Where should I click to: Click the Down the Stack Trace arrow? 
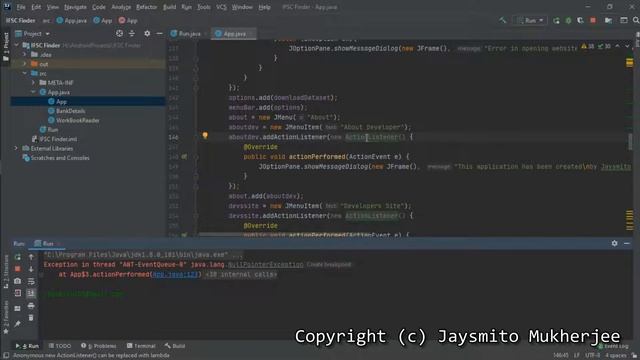point(31,269)
